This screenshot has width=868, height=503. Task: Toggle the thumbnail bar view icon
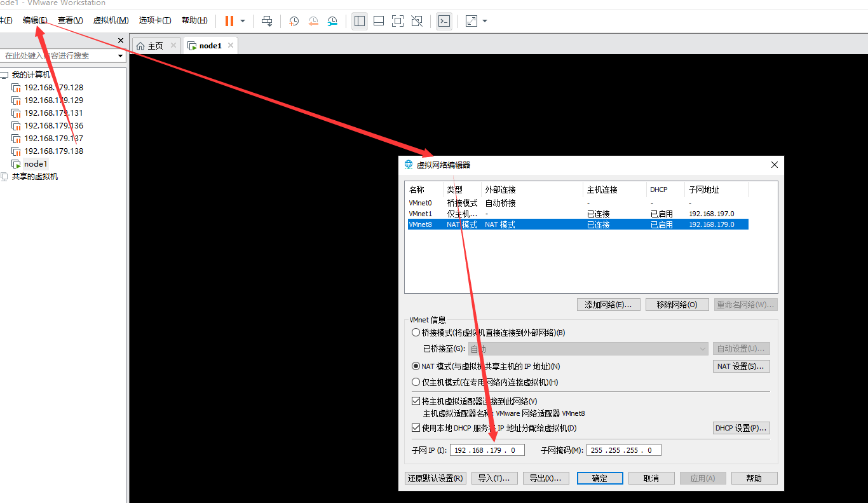[379, 21]
